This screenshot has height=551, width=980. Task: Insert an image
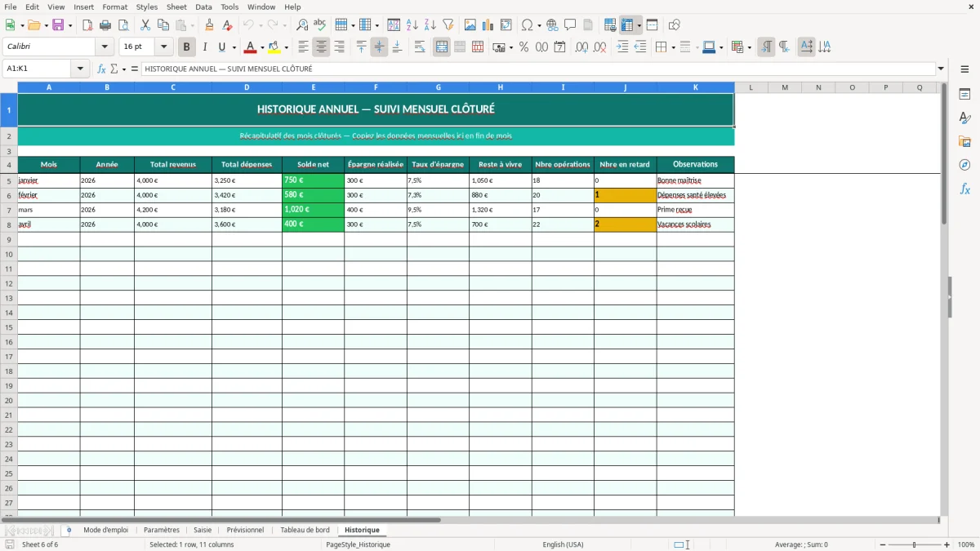tap(470, 25)
